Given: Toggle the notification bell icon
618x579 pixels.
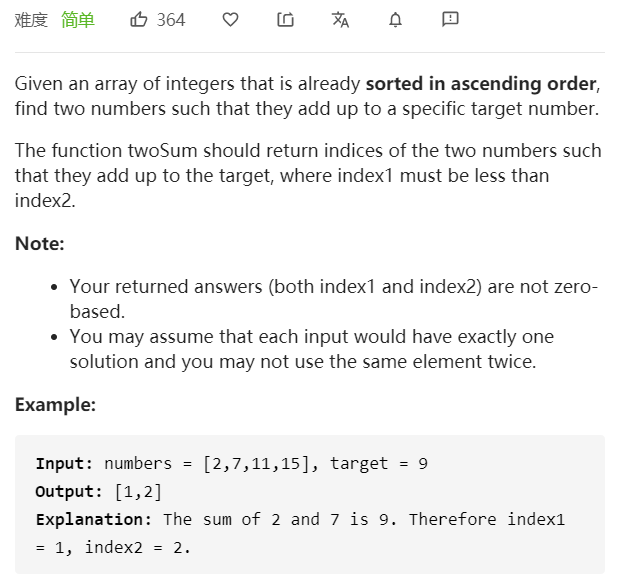Looking at the screenshot, I should tap(395, 20).
